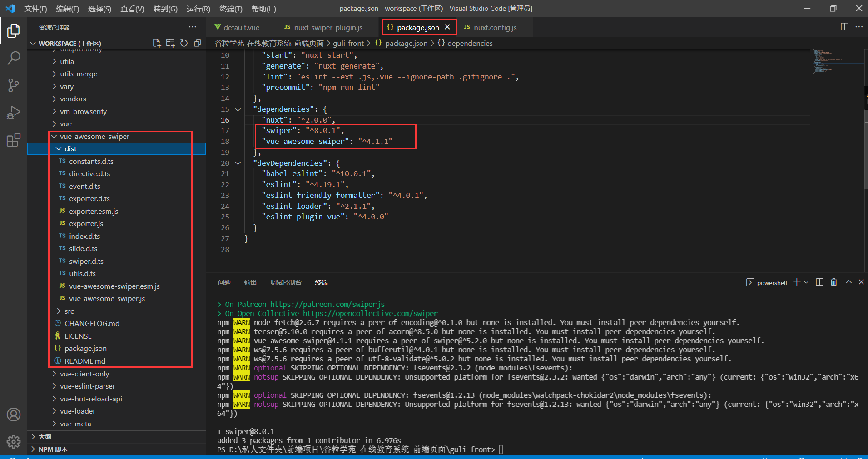Open the Accounts menu
Viewport: 868px width, 459px height.
tap(14, 415)
